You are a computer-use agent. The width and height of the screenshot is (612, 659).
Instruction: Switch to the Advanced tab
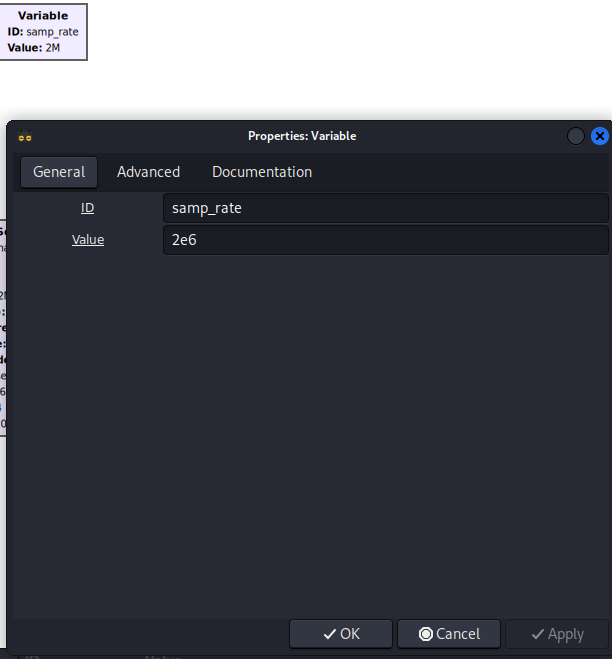[148, 172]
